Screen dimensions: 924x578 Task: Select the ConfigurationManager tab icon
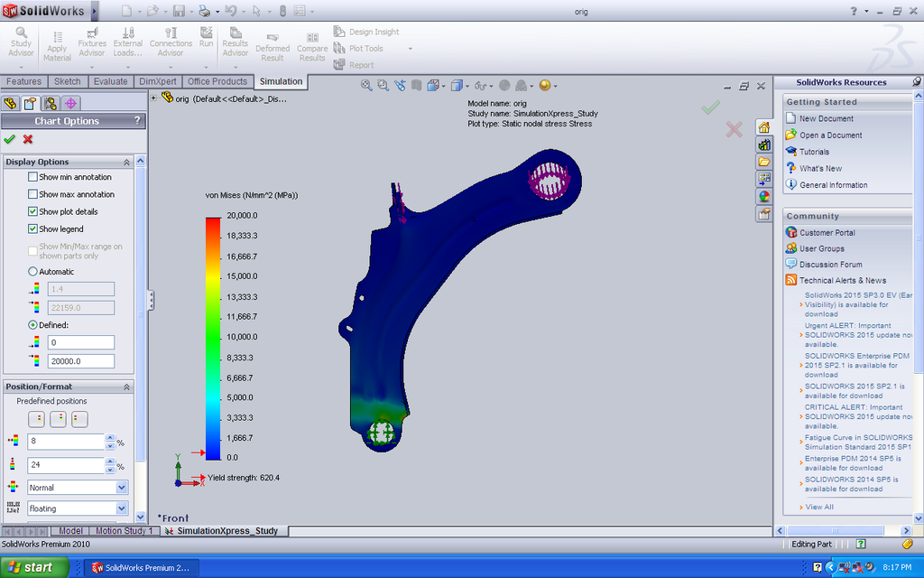[x=51, y=103]
